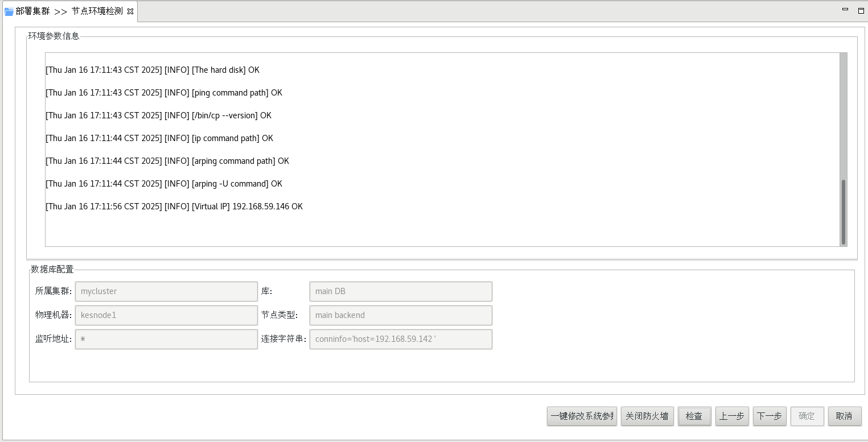The height and width of the screenshot is (442, 868).
Task: Click the 所属集群 field showing mycluster
Action: pos(166,291)
